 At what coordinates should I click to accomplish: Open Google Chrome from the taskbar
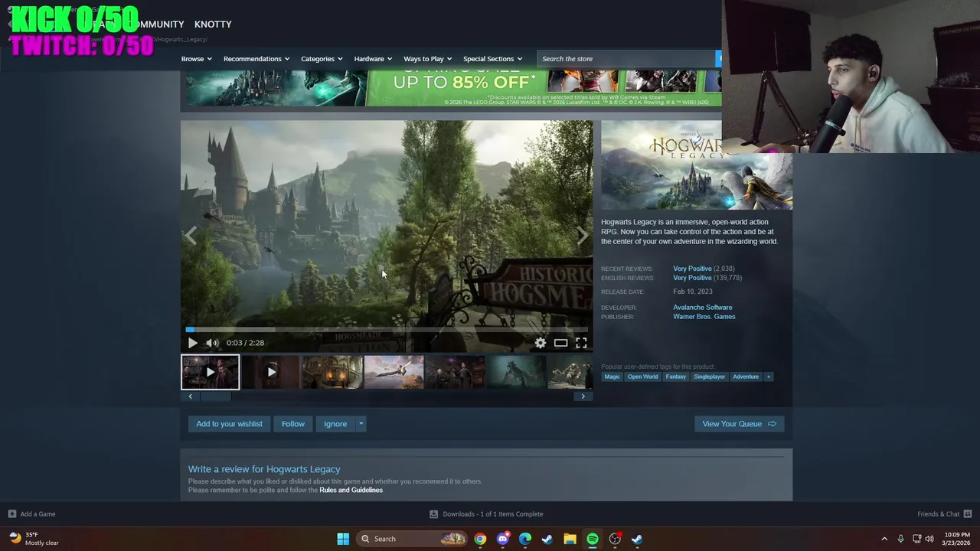point(480,539)
